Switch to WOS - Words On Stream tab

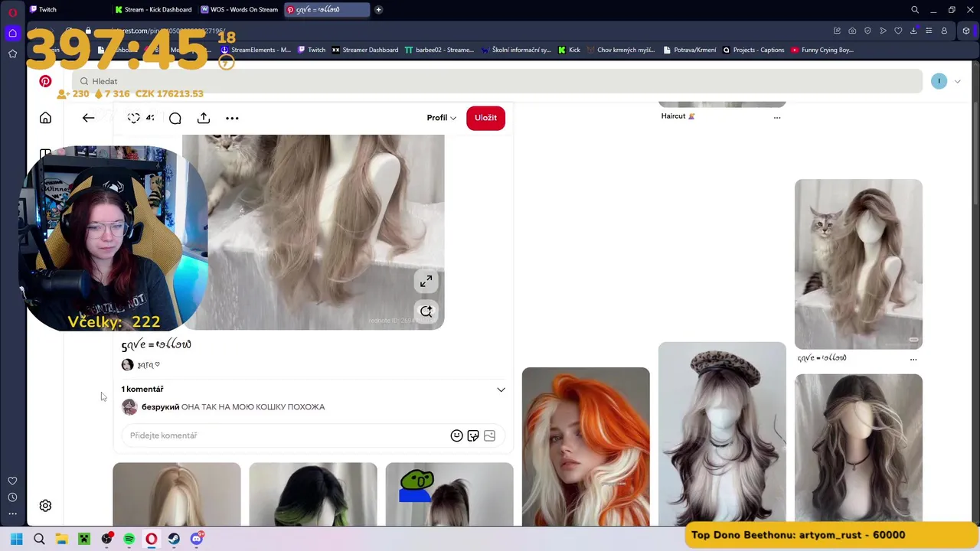pos(240,10)
